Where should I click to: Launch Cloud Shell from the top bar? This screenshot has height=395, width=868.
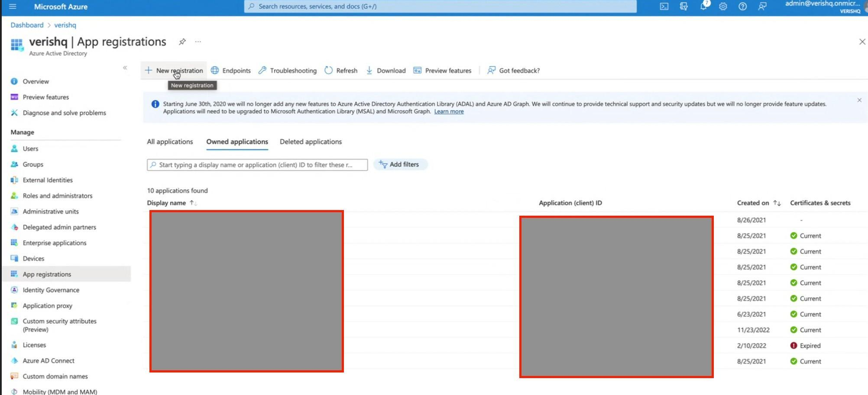tap(664, 6)
